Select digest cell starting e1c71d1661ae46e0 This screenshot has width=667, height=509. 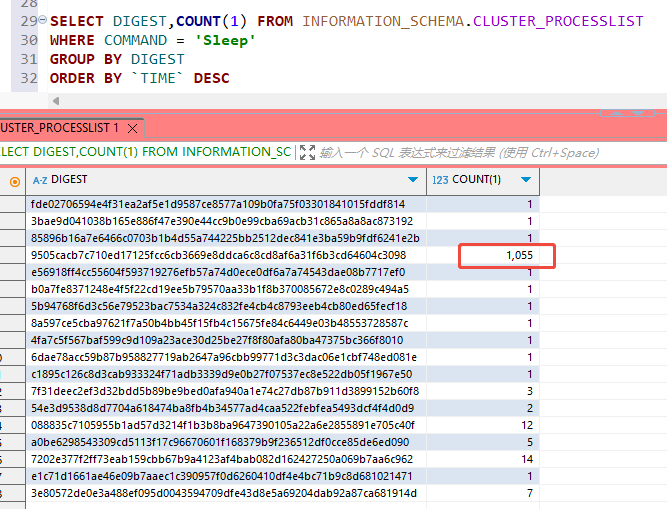[226, 476]
